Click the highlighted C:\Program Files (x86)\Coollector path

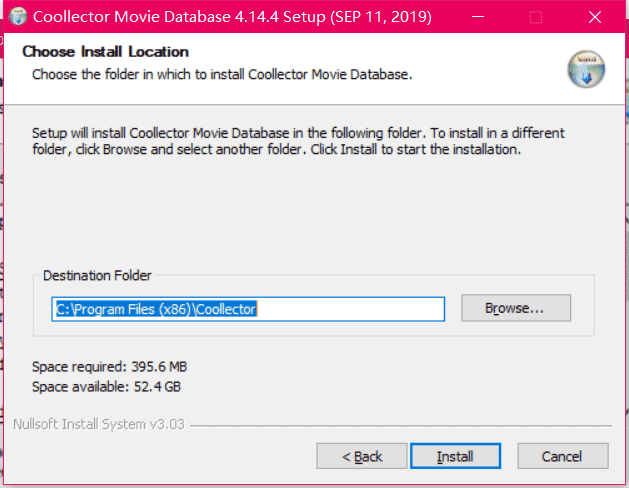click(156, 309)
